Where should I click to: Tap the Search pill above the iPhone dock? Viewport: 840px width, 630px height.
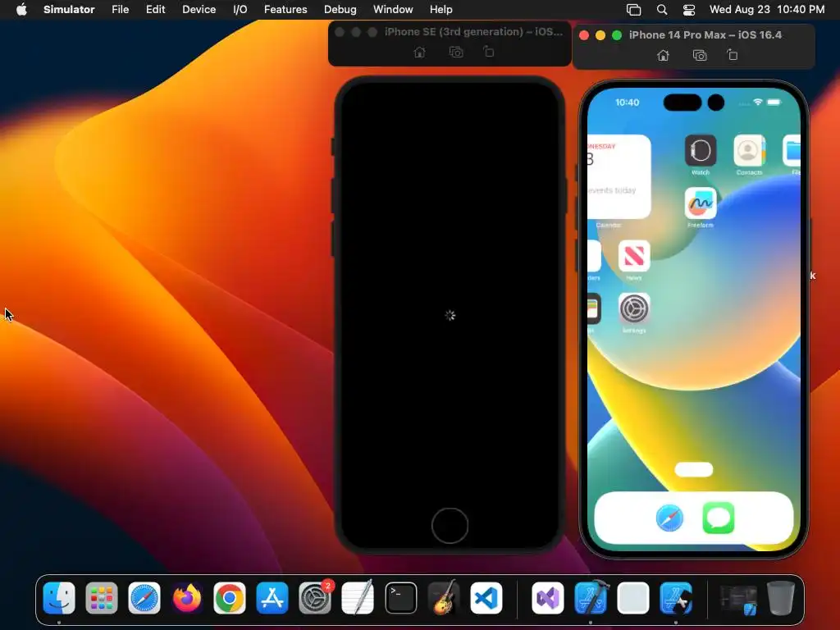(694, 470)
